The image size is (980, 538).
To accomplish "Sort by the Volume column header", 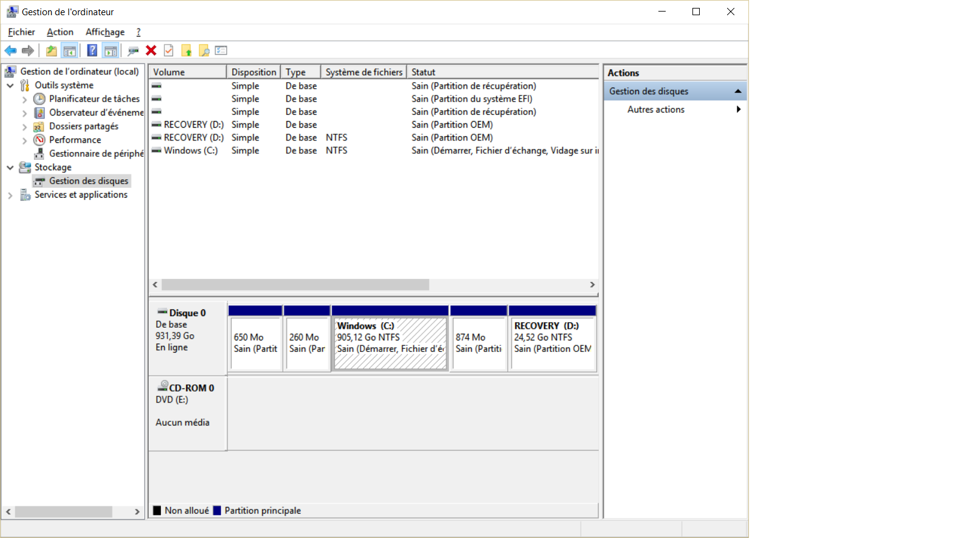I will click(x=188, y=72).
